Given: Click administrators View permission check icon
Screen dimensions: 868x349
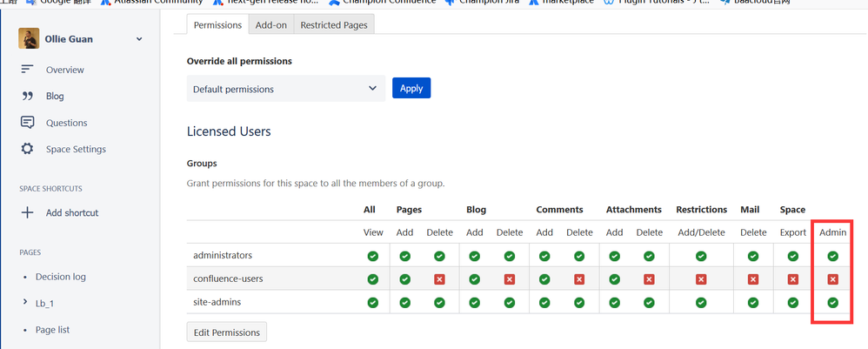Looking at the screenshot, I should (x=372, y=256).
